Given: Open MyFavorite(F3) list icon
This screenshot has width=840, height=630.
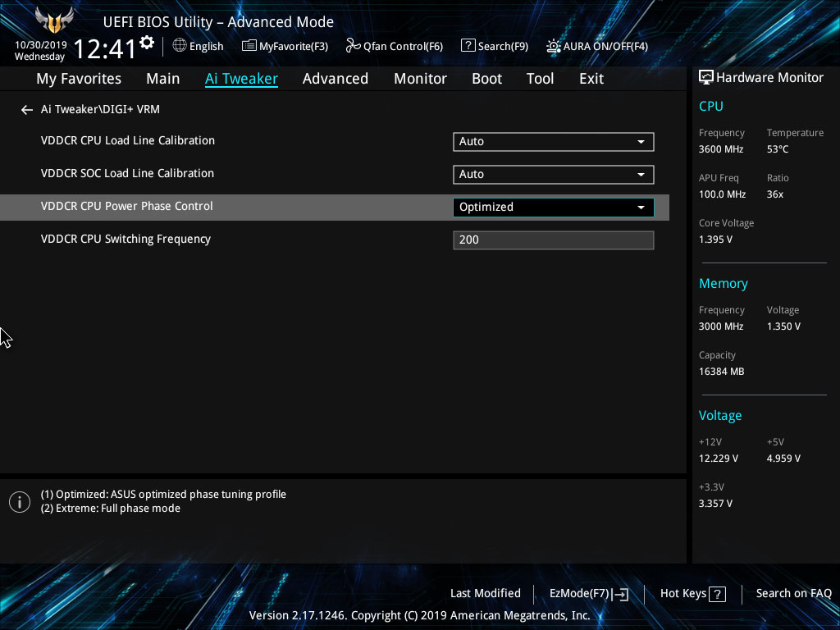Looking at the screenshot, I should pyautogui.click(x=249, y=46).
